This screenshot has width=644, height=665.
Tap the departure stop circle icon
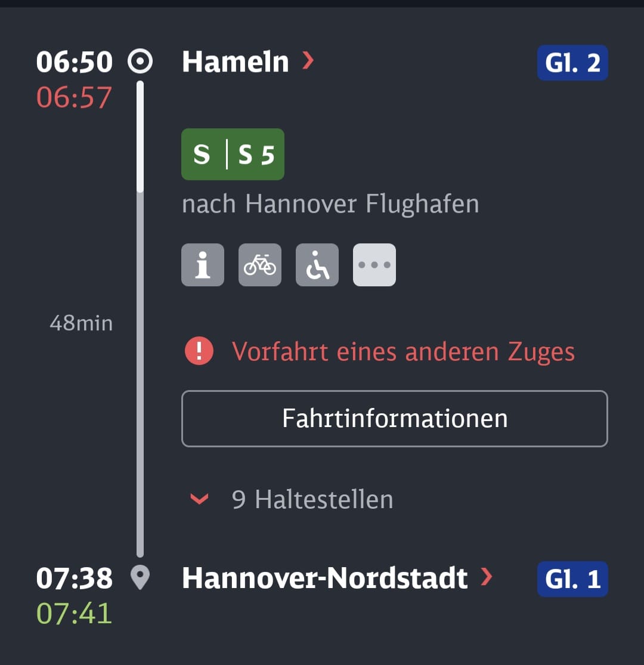click(140, 62)
